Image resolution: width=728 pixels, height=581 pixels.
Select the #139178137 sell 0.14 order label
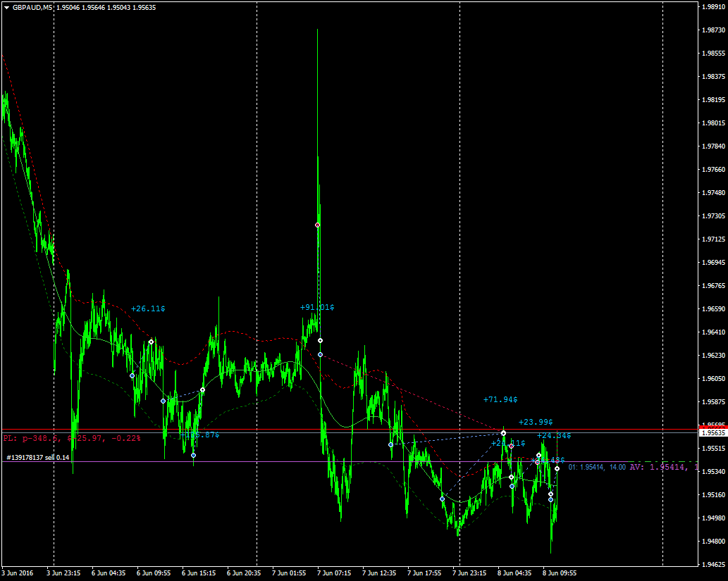pos(38,458)
